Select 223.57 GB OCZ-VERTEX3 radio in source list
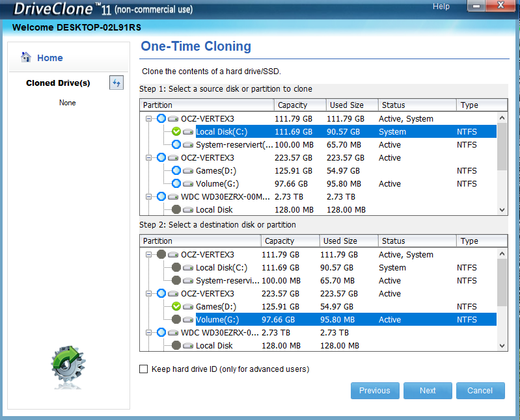Viewport: 520px width, 420px height. click(161, 157)
